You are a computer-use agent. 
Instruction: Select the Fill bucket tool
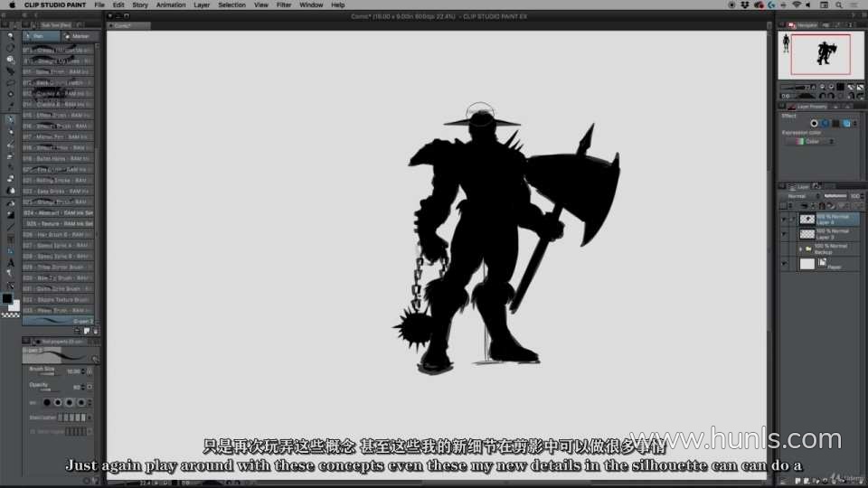click(x=10, y=202)
